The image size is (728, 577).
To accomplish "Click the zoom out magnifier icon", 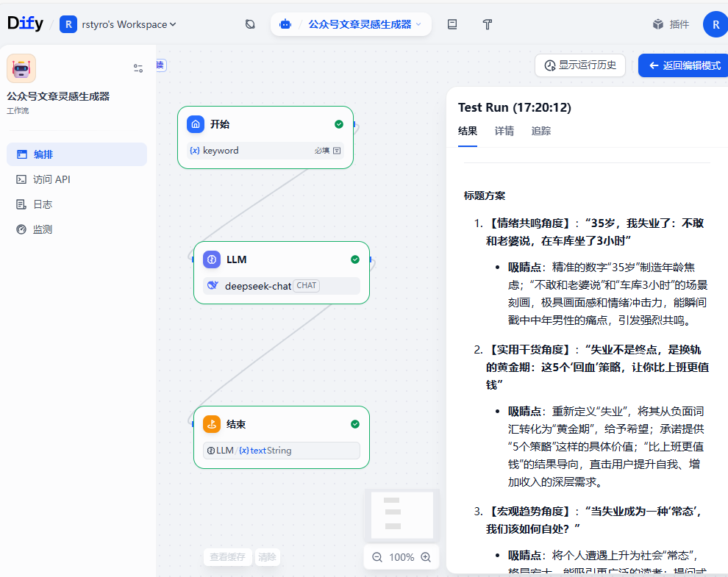I will pos(377,557).
